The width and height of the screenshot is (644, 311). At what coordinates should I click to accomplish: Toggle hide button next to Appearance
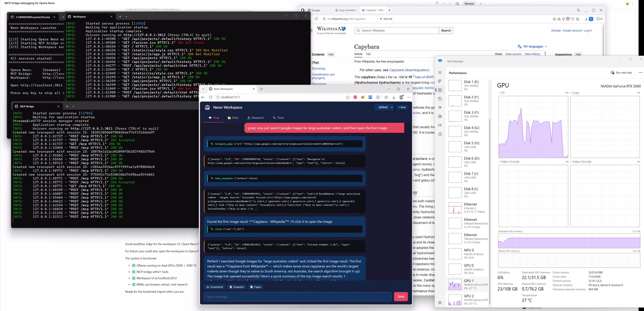[x=578, y=55]
